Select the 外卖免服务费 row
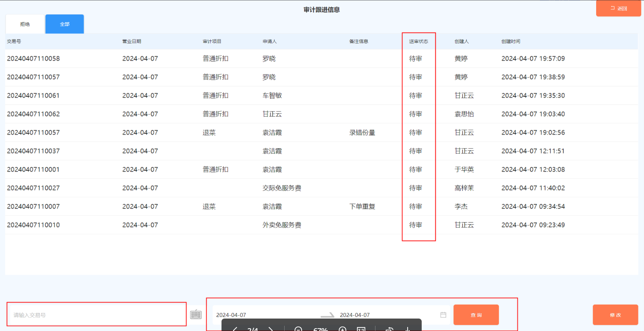The image size is (644, 331). 282,225
